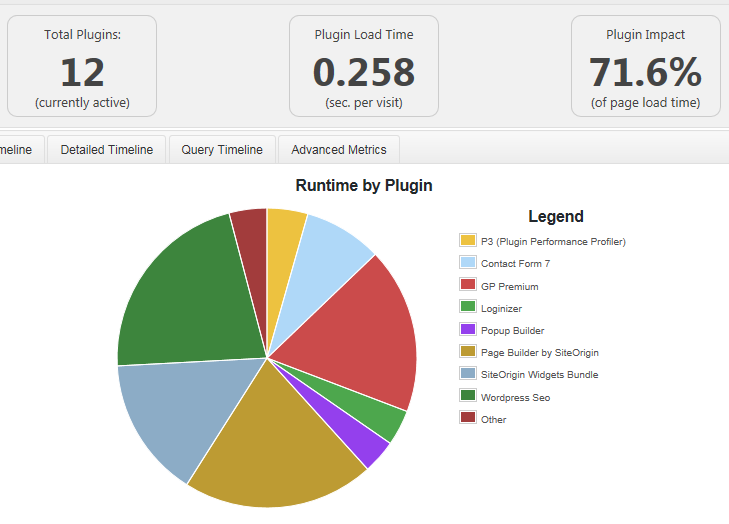729x524 pixels.
Task: Click the 'Legend' heading
Action: pyautogui.click(x=556, y=216)
